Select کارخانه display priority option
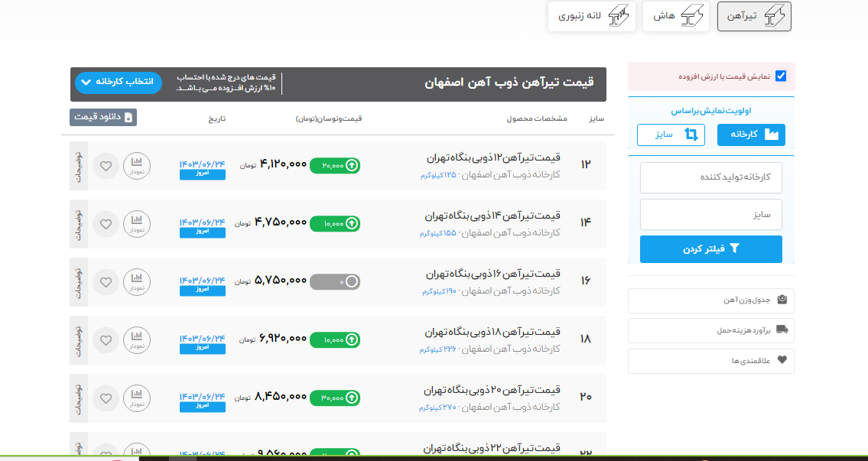Viewport: 868px width, 461px height. click(x=751, y=135)
